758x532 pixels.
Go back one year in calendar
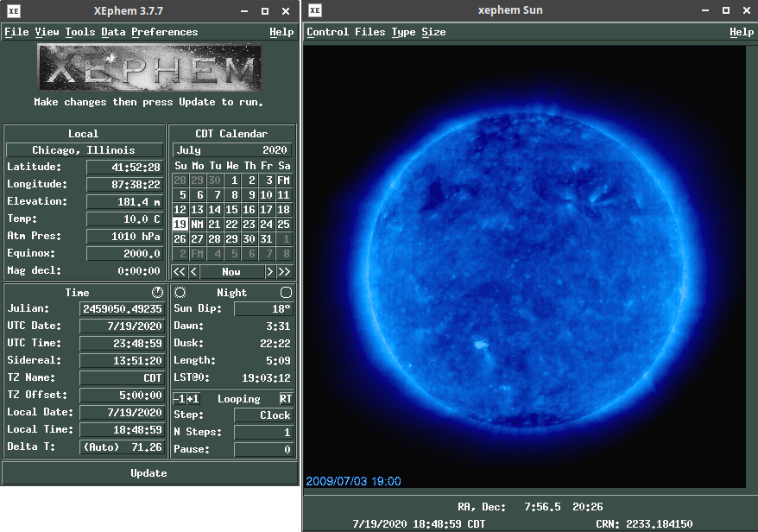click(x=180, y=271)
